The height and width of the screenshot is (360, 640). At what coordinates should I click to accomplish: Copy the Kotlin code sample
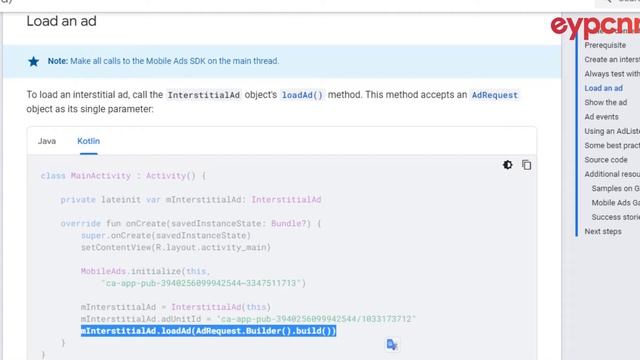[x=527, y=165]
